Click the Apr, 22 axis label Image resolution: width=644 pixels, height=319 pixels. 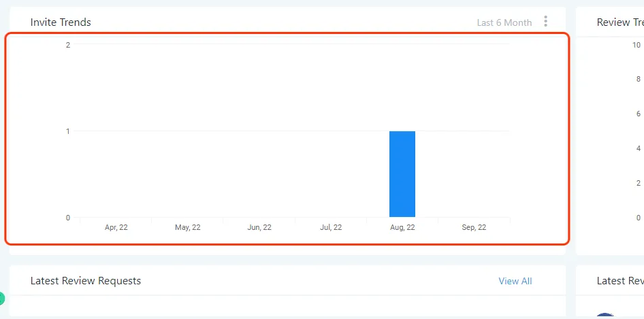(116, 227)
